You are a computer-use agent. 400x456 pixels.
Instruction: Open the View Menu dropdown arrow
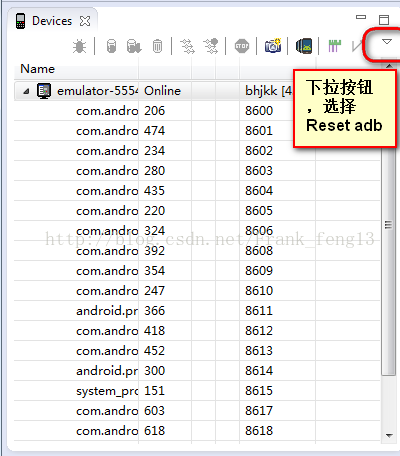pyautogui.click(x=387, y=42)
